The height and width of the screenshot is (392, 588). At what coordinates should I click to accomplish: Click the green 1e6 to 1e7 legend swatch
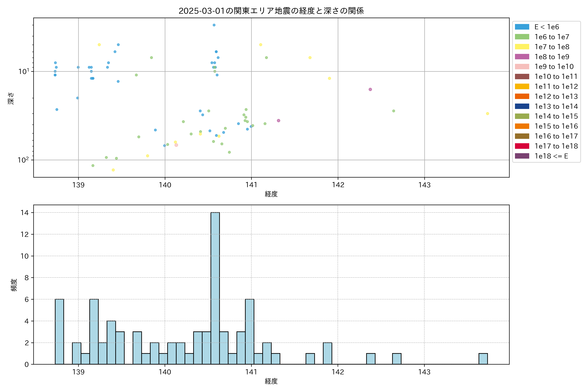[x=522, y=37]
